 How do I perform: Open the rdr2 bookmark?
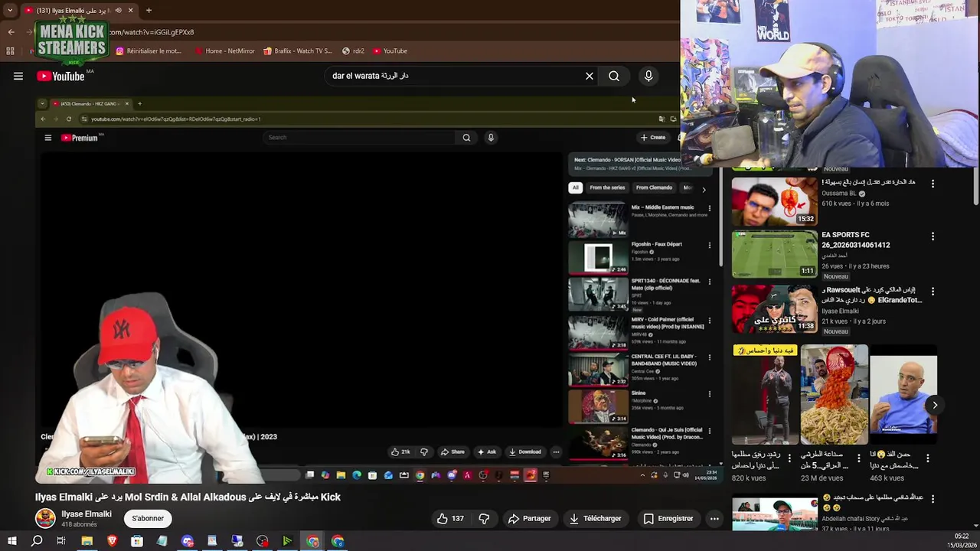[353, 51]
